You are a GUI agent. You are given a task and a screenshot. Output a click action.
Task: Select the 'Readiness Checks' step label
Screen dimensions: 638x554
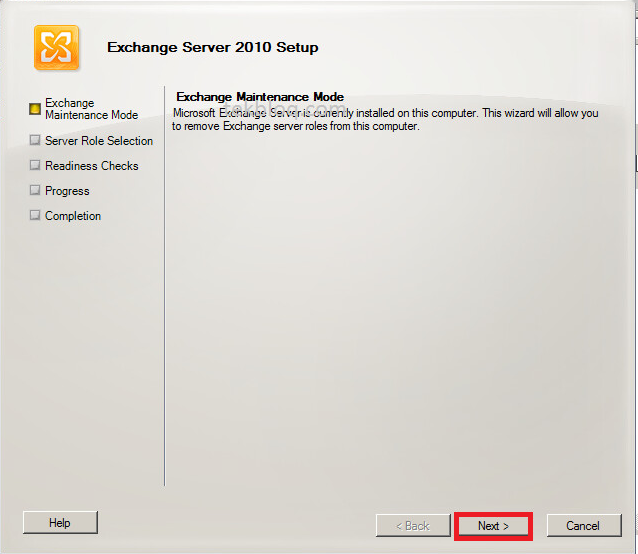[x=92, y=166]
